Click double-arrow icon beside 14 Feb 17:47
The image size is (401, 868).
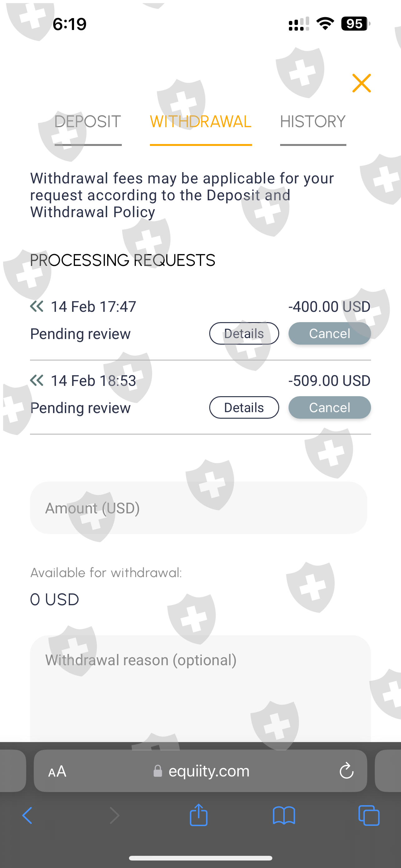pos(37,306)
